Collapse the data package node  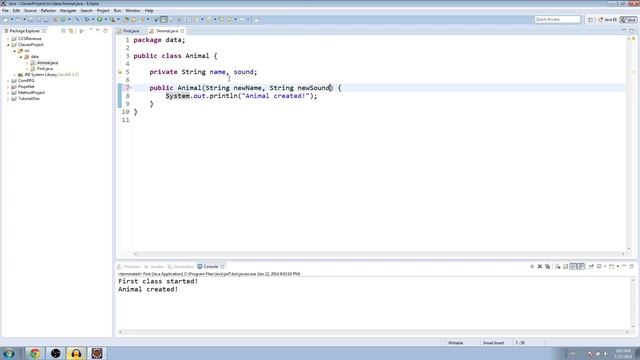pos(21,57)
